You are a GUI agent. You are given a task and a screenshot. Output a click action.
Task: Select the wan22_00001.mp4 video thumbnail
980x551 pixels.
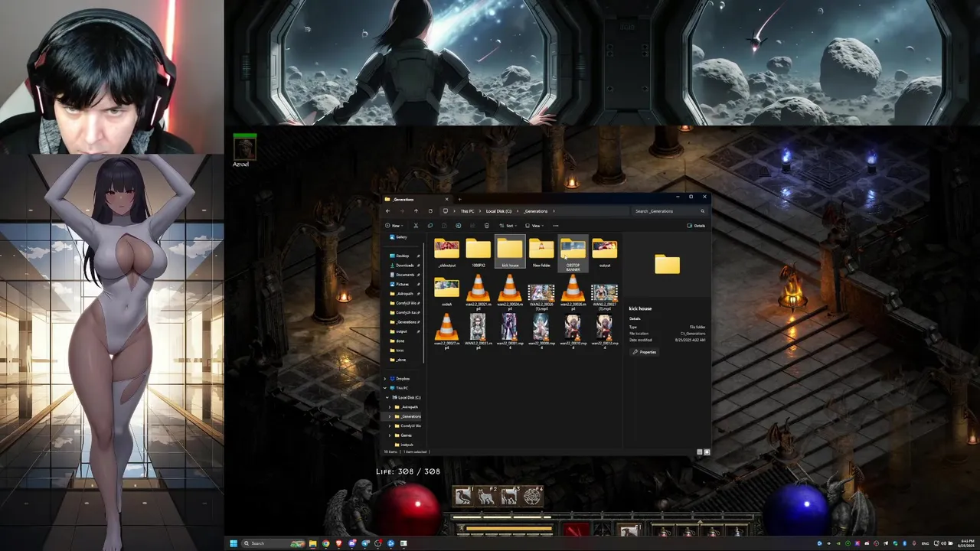point(510,332)
